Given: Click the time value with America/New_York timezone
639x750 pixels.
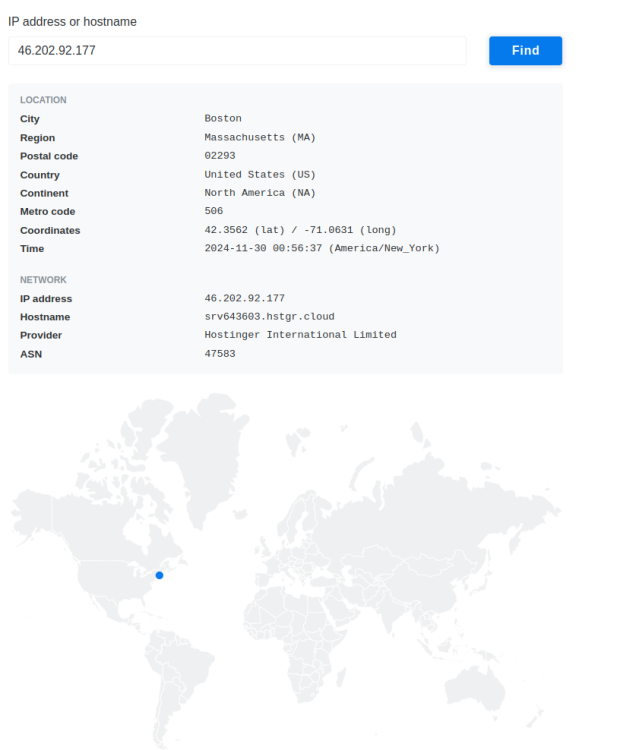Looking at the screenshot, I should 321,248.
